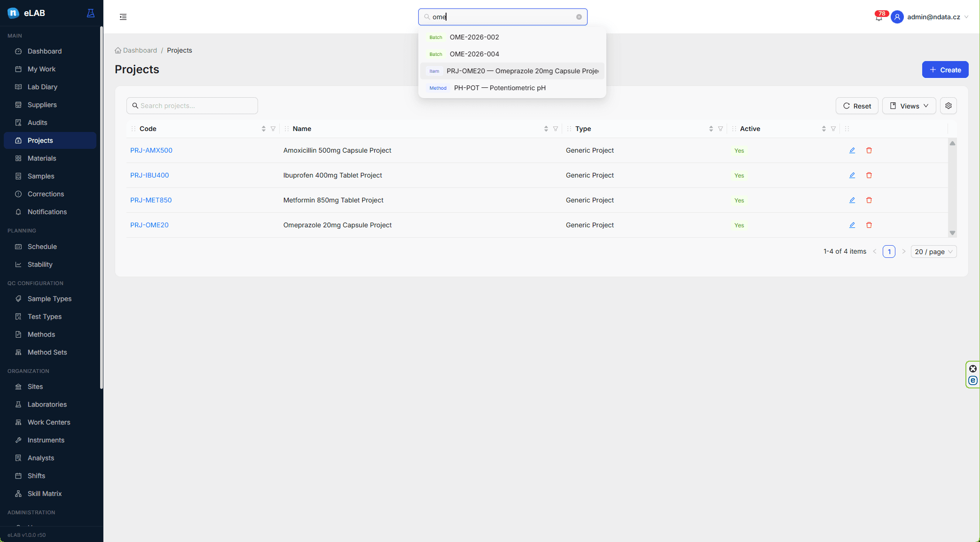This screenshot has width=980, height=542.
Task: Select page 1 in pagination
Action: [x=889, y=252]
